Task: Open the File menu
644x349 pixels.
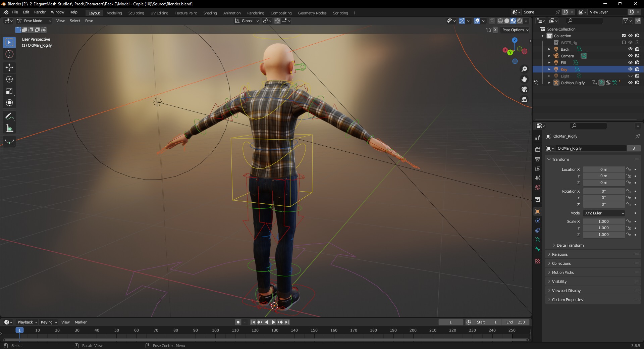Action: [15, 12]
